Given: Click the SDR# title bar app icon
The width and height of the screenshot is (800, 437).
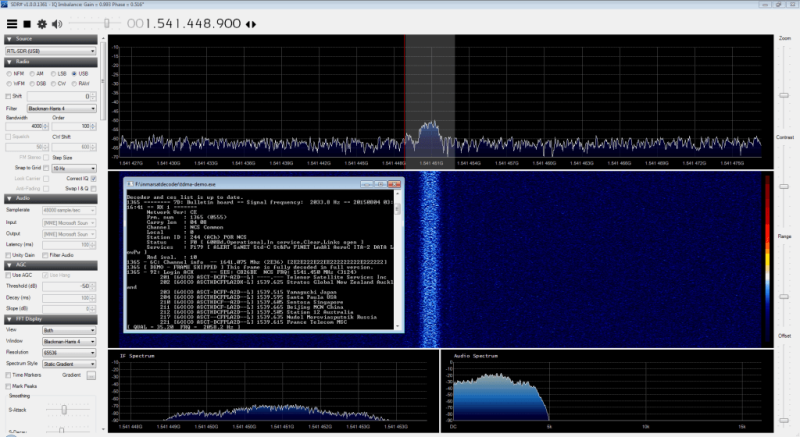Looking at the screenshot, I should 5,5.
